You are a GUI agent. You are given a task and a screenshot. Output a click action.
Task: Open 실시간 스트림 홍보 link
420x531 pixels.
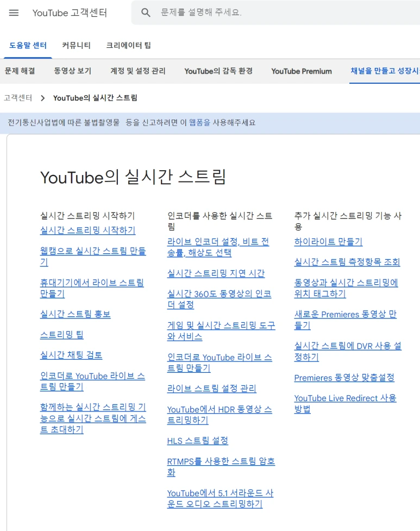[75, 314]
